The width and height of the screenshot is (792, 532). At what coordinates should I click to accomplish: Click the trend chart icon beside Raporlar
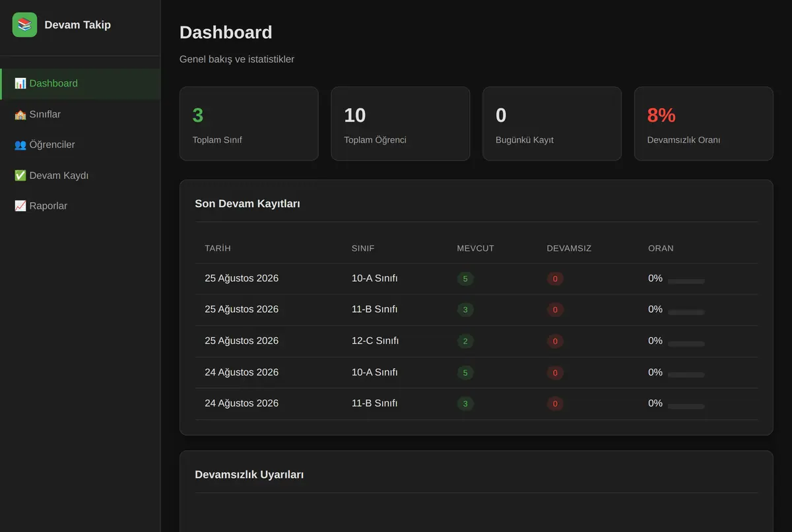click(x=20, y=206)
